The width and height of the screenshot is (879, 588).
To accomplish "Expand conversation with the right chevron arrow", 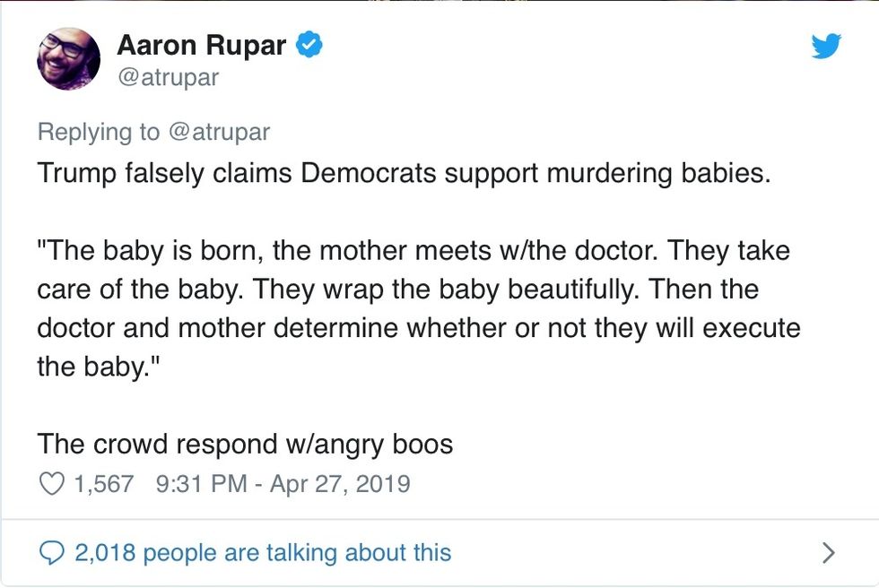I will point(829,552).
